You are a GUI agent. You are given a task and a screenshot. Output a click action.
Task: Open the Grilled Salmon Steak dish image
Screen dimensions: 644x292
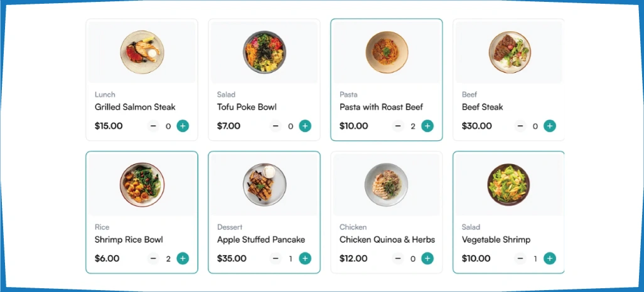(x=142, y=52)
